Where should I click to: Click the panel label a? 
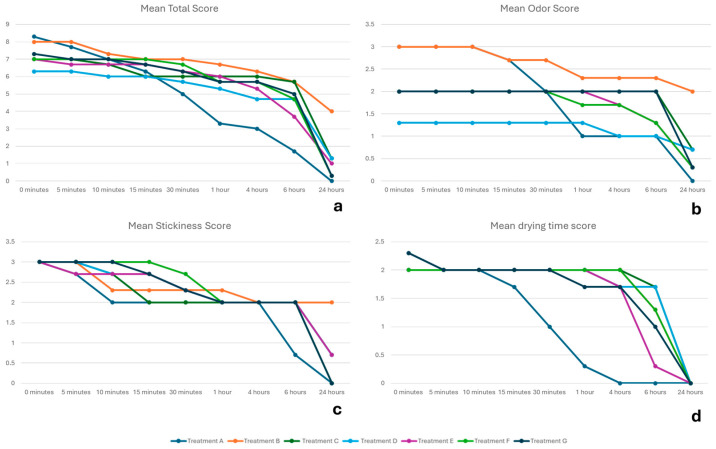pos(337,206)
